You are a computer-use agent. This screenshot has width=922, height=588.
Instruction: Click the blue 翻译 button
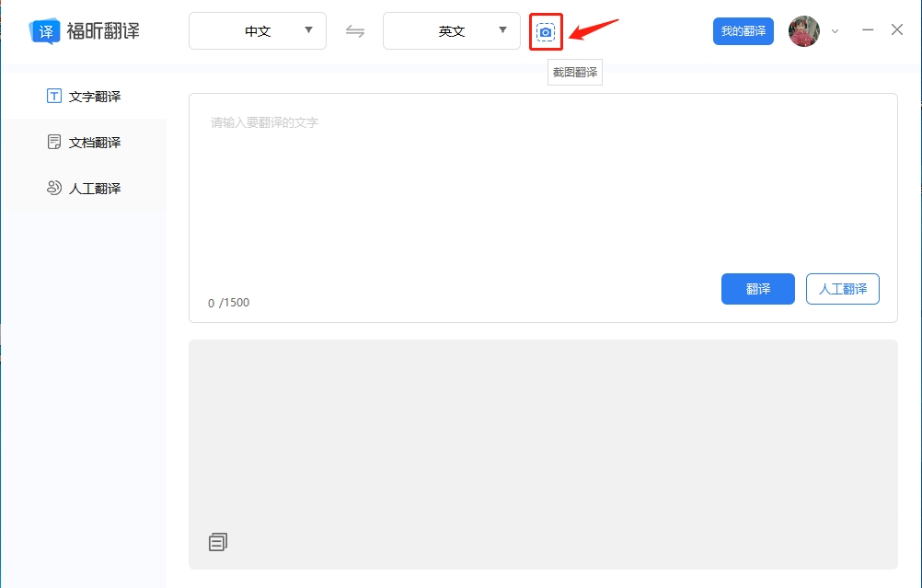click(x=757, y=289)
